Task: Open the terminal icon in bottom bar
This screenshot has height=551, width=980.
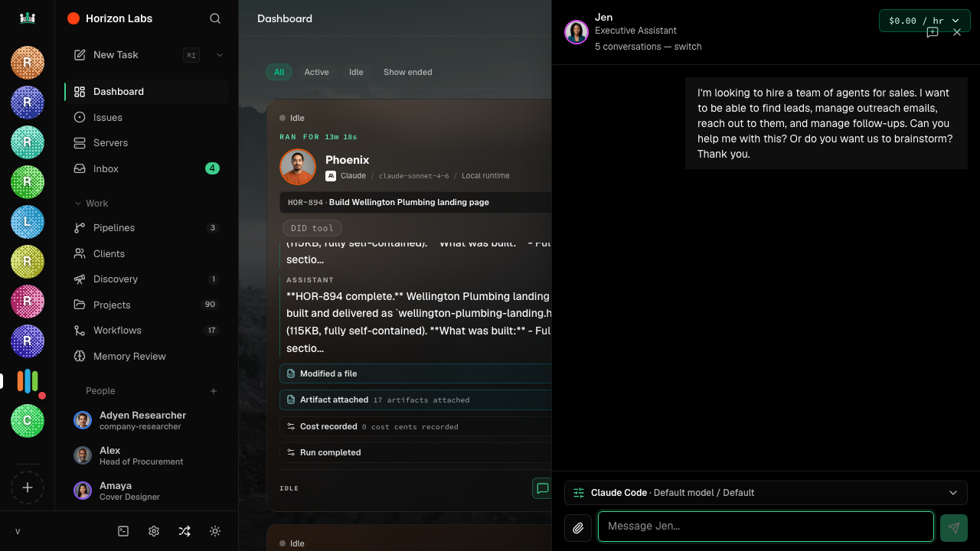Action: click(x=123, y=531)
